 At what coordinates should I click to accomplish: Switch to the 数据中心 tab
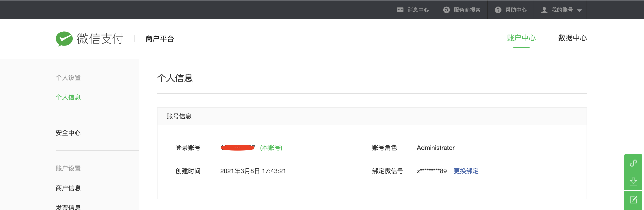(x=572, y=38)
